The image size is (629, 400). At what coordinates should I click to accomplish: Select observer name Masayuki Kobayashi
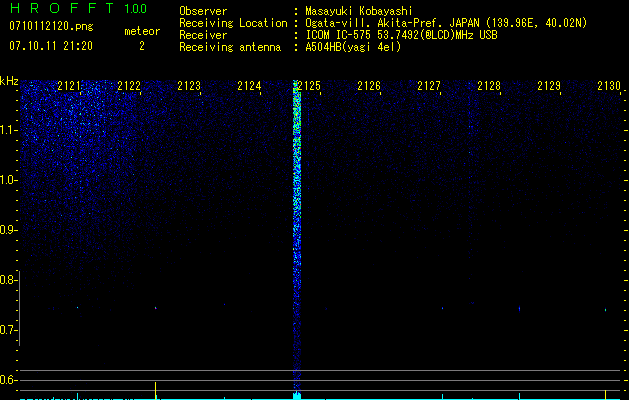(x=359, y=11)
